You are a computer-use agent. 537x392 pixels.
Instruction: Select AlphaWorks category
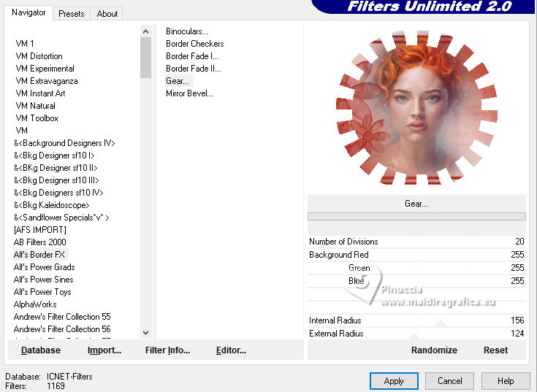pyautogui.click(x=35, y=304)
